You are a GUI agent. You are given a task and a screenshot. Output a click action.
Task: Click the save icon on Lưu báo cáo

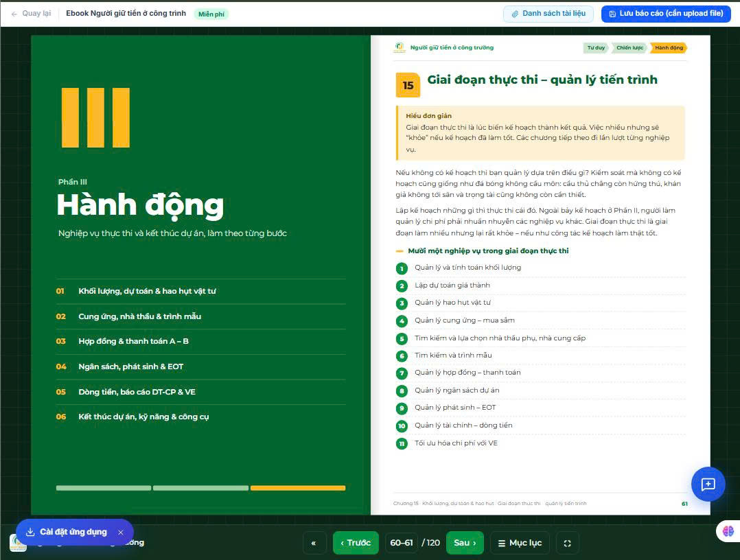pos(612,14)
